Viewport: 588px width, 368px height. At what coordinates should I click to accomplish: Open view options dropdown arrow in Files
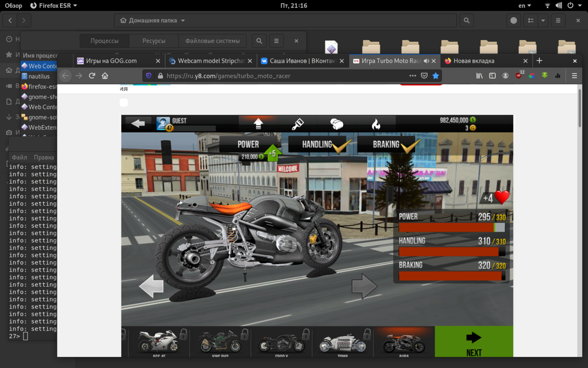[542, 21]
